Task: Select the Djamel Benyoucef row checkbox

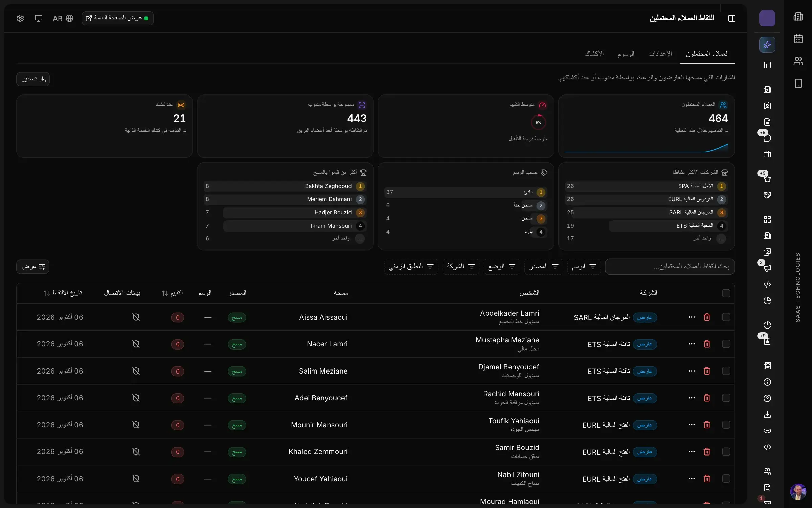Action: click(726, 371)
